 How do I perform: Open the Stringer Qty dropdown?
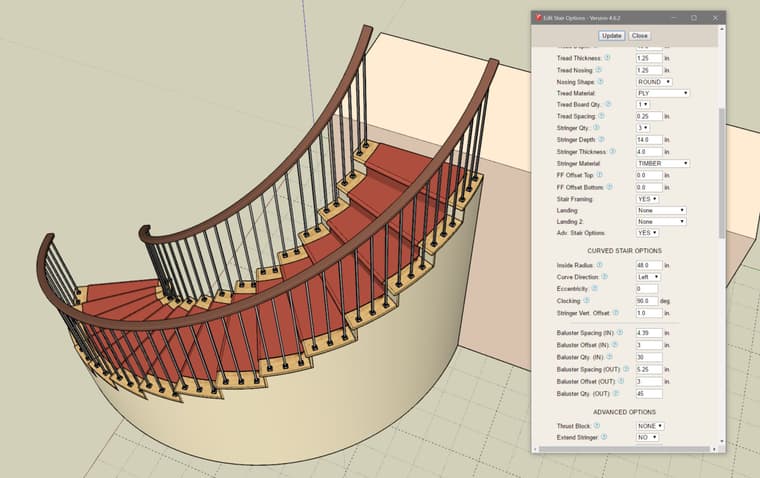642,128
